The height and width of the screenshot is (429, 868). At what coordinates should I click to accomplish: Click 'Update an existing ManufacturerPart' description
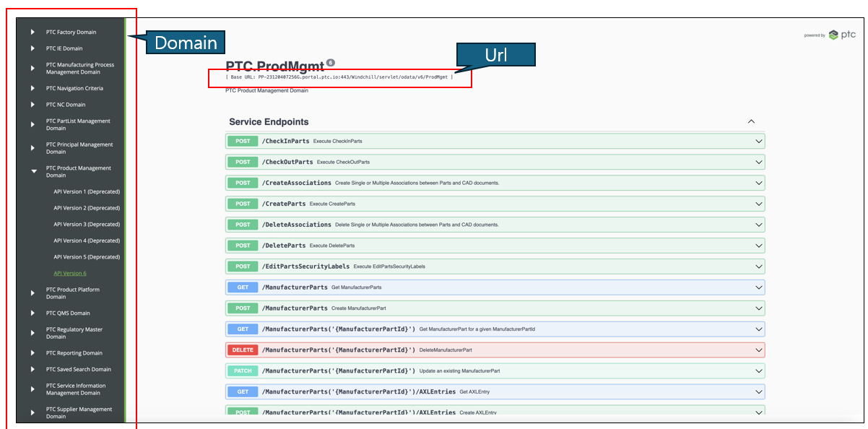coord(459,370)
